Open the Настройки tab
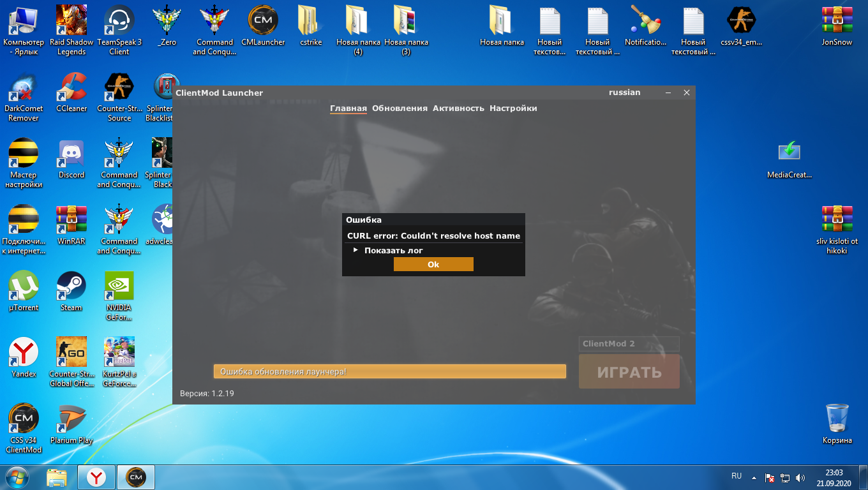Screen dimensions: 868x490 (x=513, y=108)
